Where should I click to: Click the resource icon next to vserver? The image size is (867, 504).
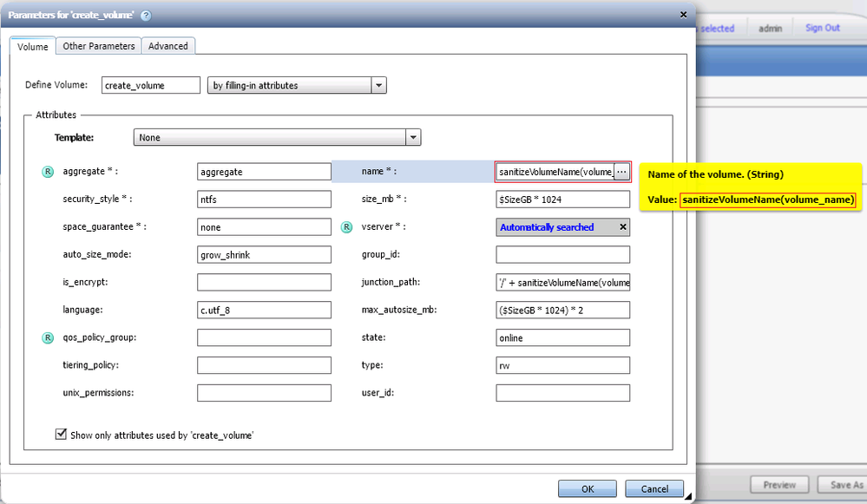(x=347, y=227)
